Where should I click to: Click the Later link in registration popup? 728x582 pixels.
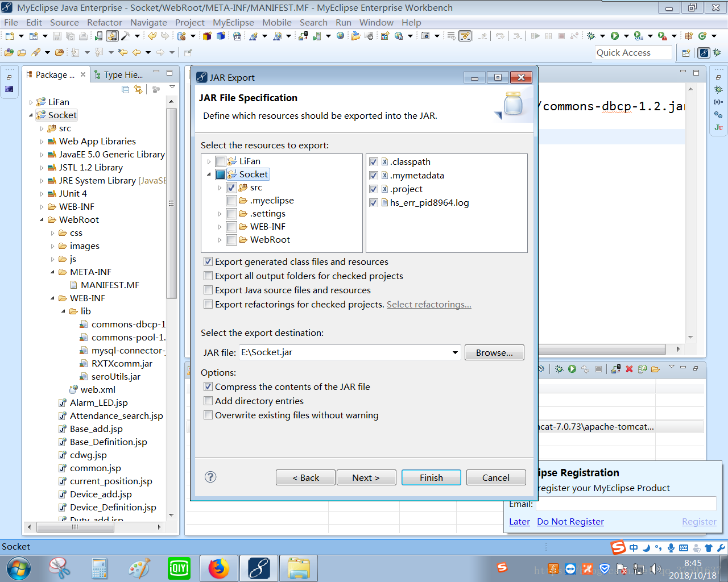tap(519, 521)
